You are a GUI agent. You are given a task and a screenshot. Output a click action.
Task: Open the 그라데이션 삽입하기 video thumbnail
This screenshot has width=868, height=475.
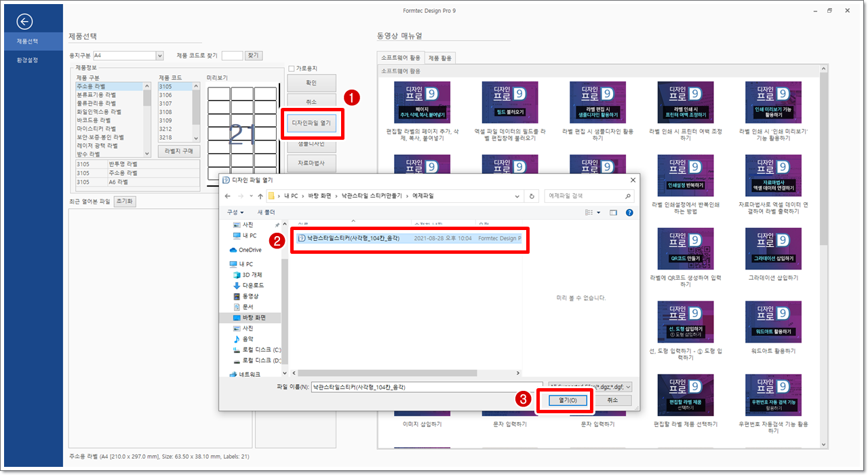(772, 248)
